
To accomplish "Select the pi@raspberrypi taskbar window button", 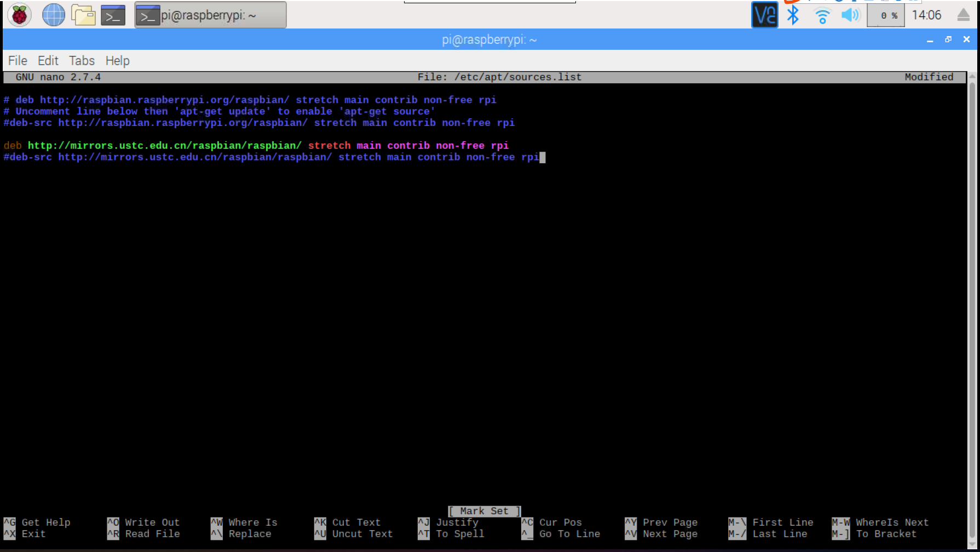I will (210, 15).
